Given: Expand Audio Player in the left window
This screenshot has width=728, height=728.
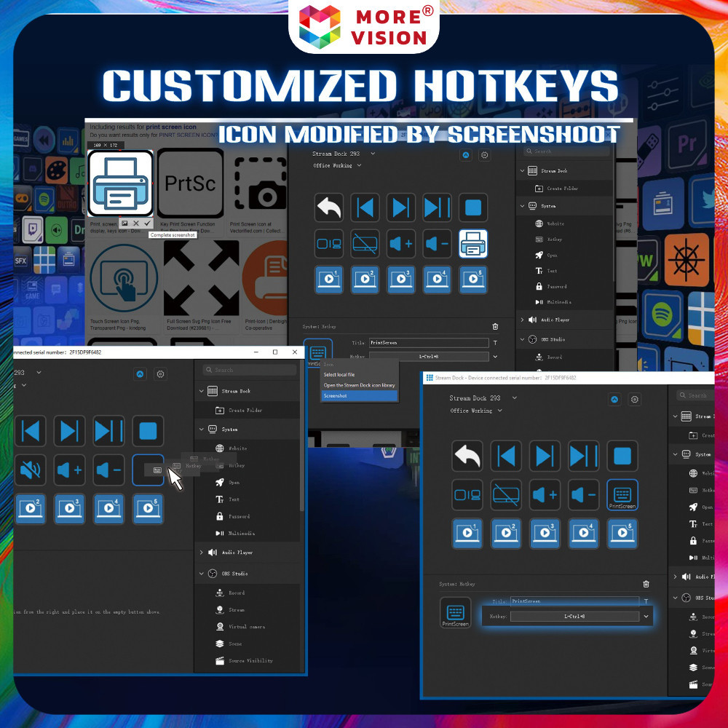Looking at the screenshot, I should (202, 553).
